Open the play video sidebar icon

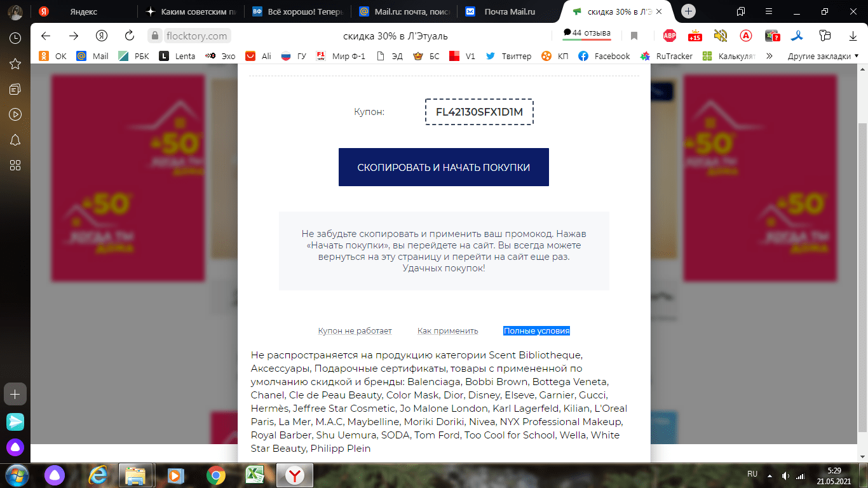(x=15, y=114)
